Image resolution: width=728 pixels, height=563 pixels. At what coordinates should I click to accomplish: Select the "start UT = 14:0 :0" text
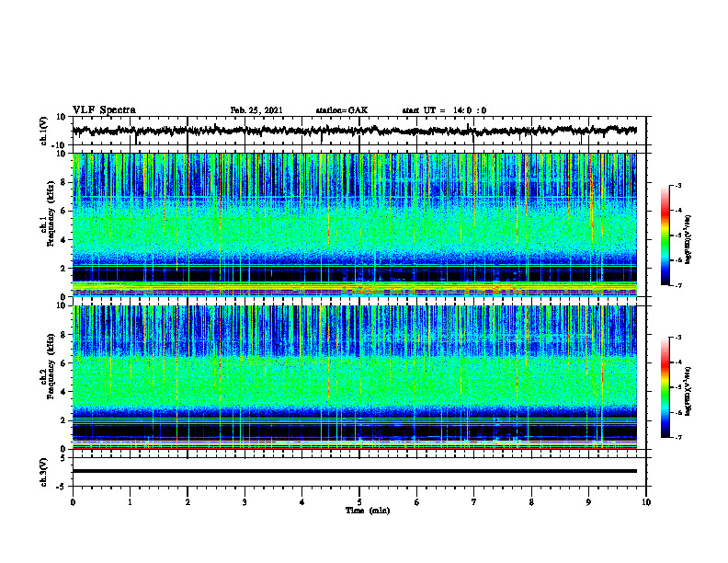[444, 110]
